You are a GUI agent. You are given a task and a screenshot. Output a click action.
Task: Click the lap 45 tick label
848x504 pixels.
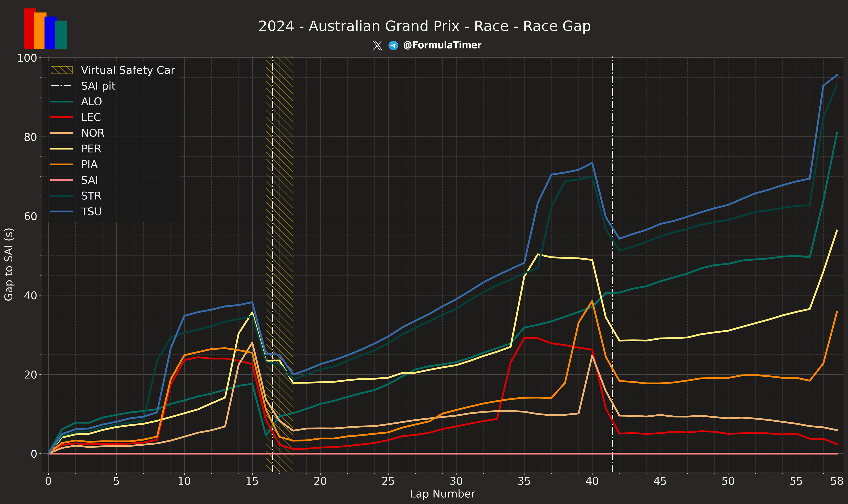[660, 481]
